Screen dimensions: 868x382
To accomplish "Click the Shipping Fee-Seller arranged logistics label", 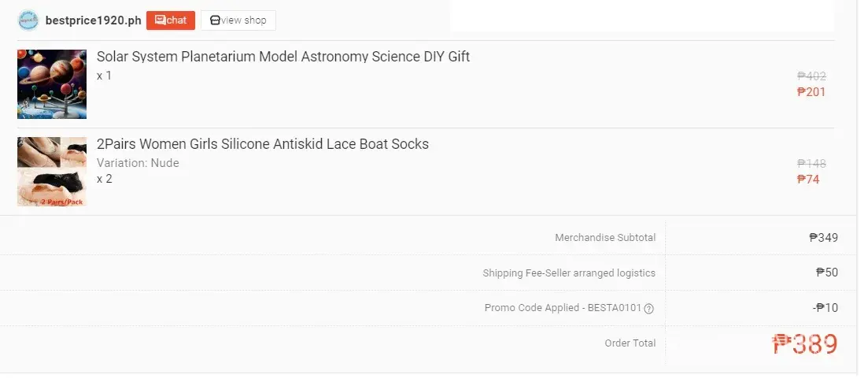I will coord(568,273).
